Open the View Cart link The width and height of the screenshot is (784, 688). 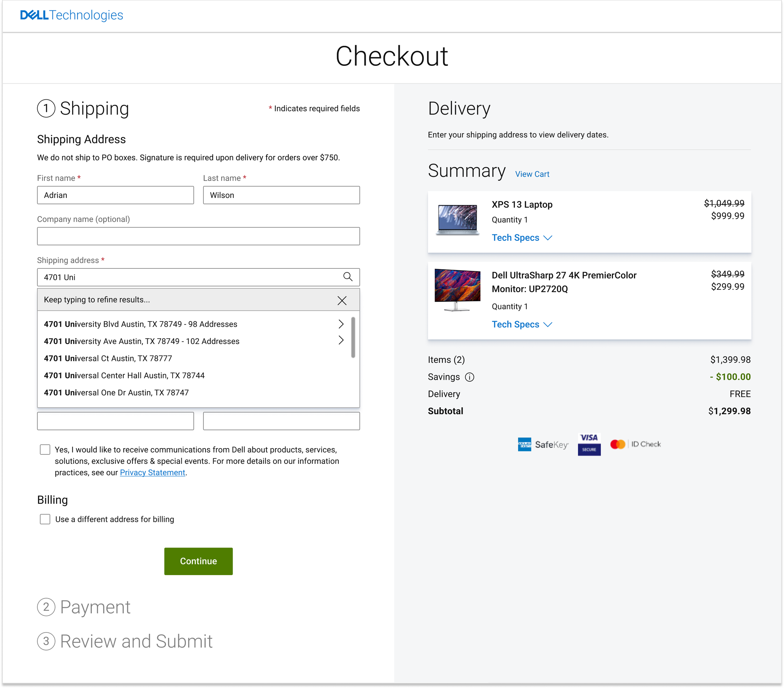532,174
